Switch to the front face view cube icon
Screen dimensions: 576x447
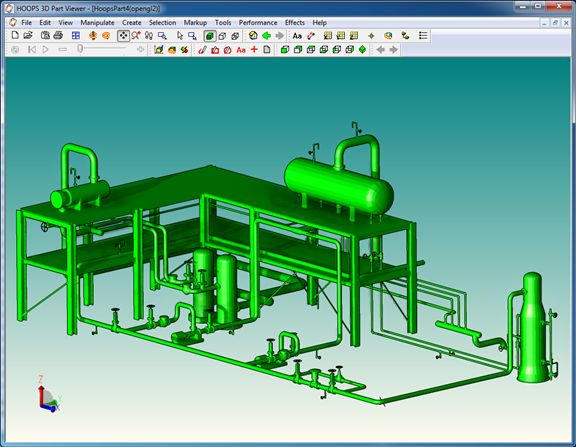(x=285, y=50)
